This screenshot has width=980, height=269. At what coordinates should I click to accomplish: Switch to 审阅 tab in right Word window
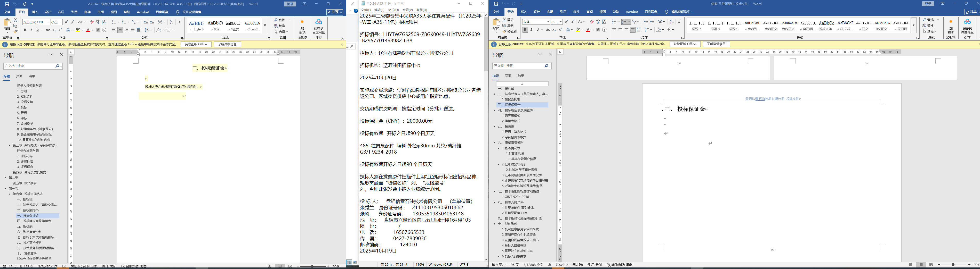click(x=589, y=12)
